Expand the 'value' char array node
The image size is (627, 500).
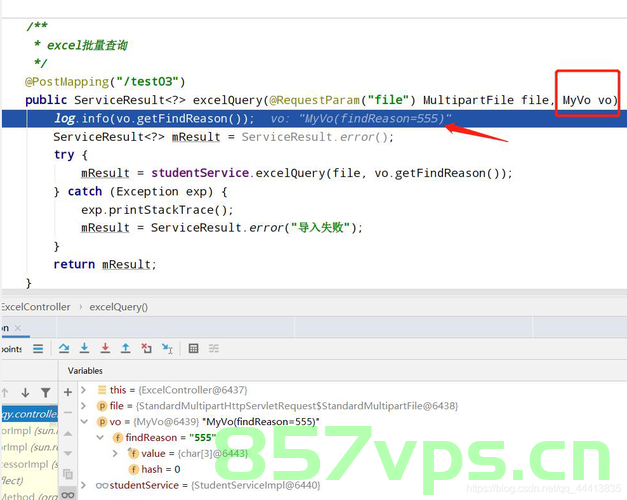pyautogui.click(x=116, y=453)
